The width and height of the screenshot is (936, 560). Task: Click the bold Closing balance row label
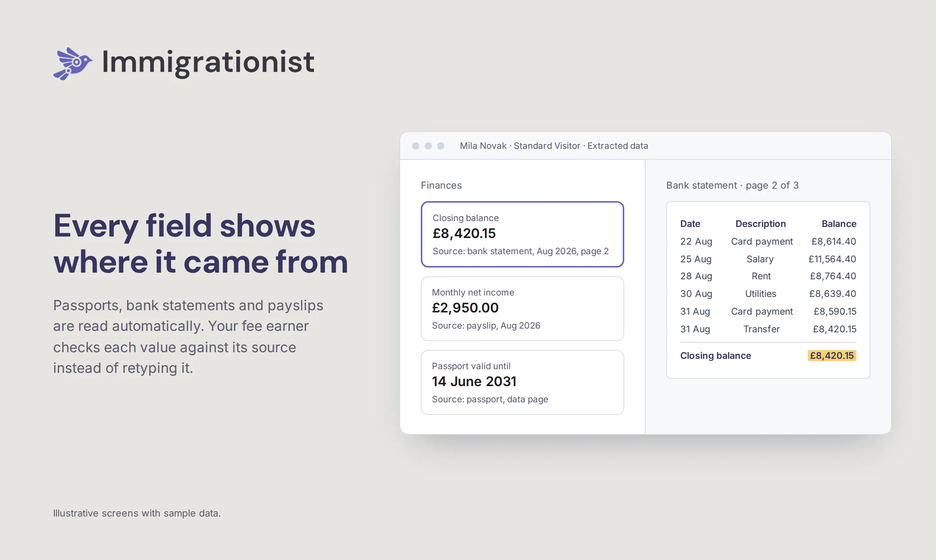(x=716, y=356)
